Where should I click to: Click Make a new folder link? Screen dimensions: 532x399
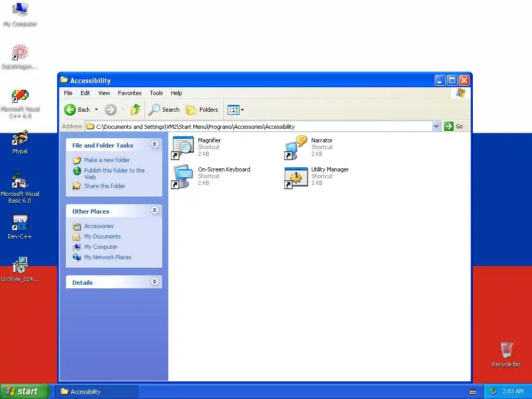107,160
